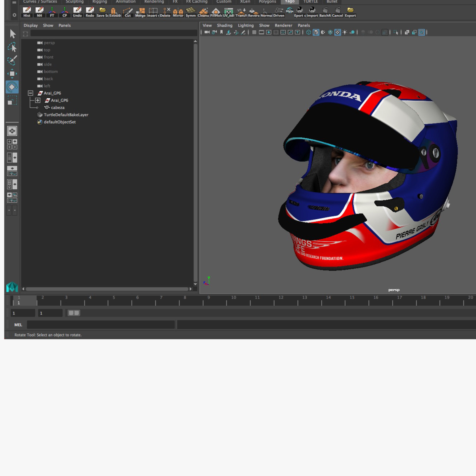Click the outliner scroll-up arrow
Viewport: 476px width, 476px height.
(x=195, y=41)
